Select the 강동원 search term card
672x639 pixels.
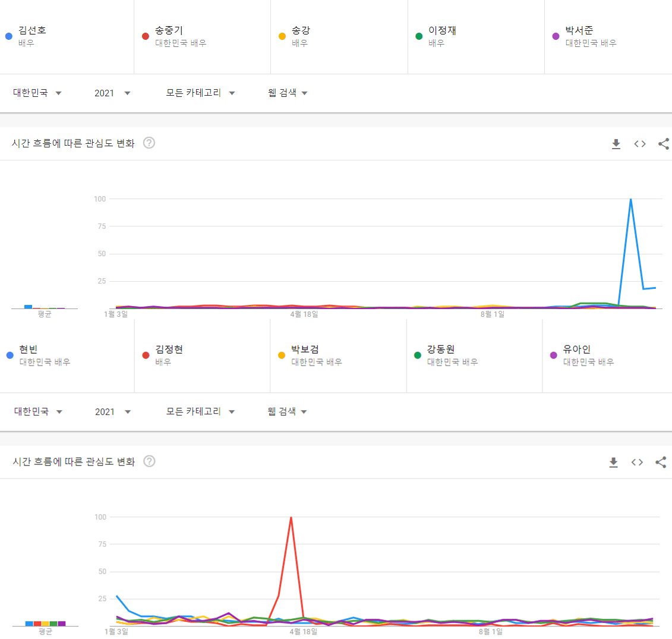474,355
